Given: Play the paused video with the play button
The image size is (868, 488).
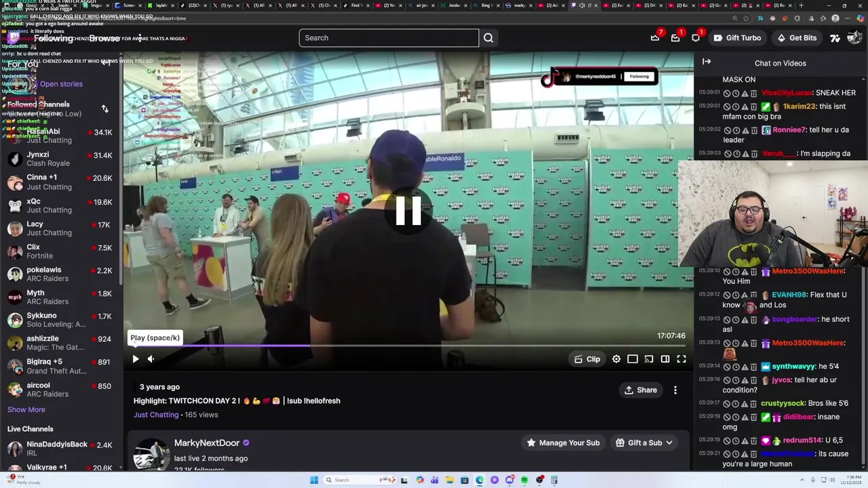Looking at the screenshot, I should pos(136,359).
